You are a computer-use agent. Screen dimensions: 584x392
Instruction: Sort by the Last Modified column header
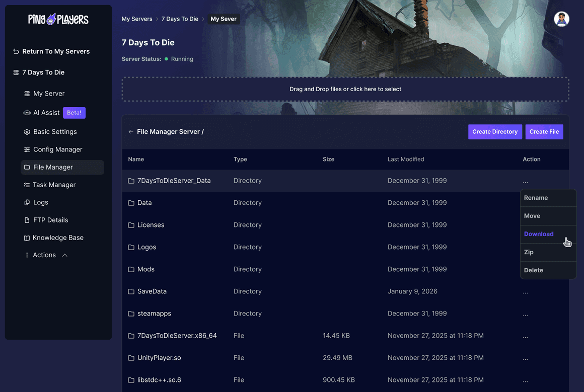click(406, 159)
